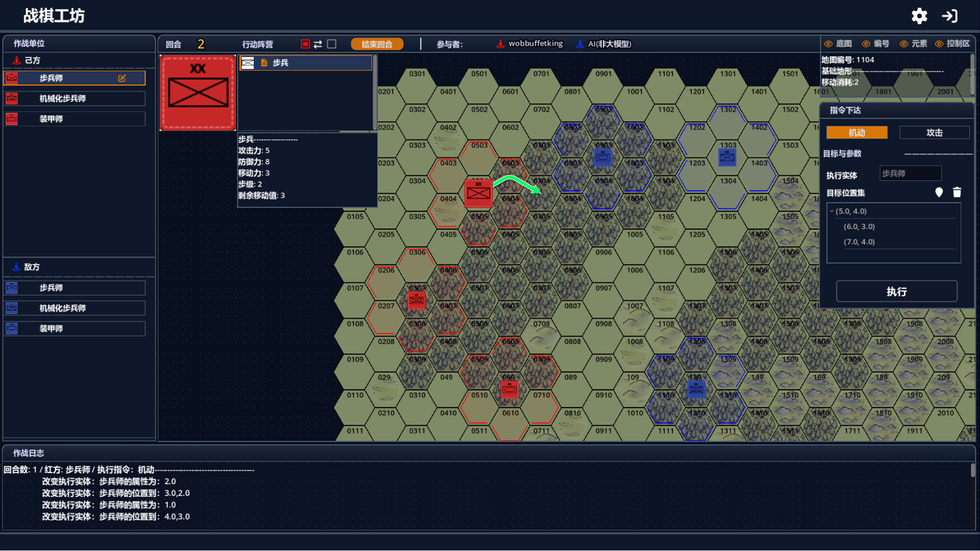The height and width of the screenshot is (551, 980).
Task: Open the settings gear icon
Action: click(x=919, y=16)
